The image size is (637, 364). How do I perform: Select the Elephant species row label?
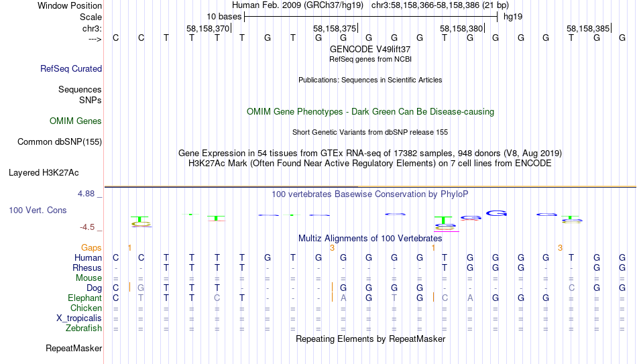click(84, 298)
